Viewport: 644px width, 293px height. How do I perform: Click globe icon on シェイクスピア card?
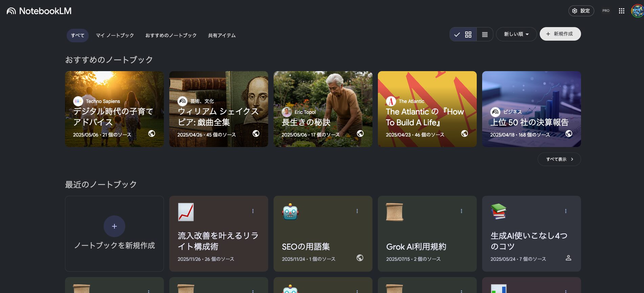point(256,133)
